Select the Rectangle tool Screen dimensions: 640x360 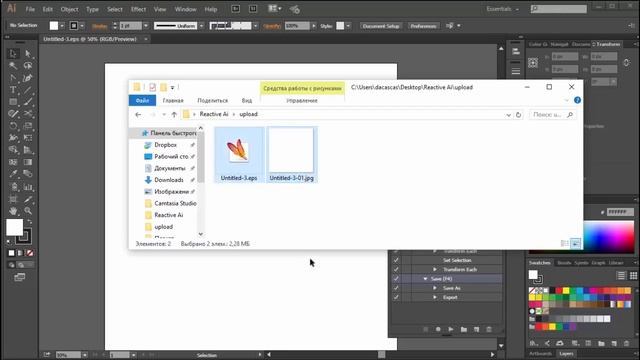(x=13, y=102)
